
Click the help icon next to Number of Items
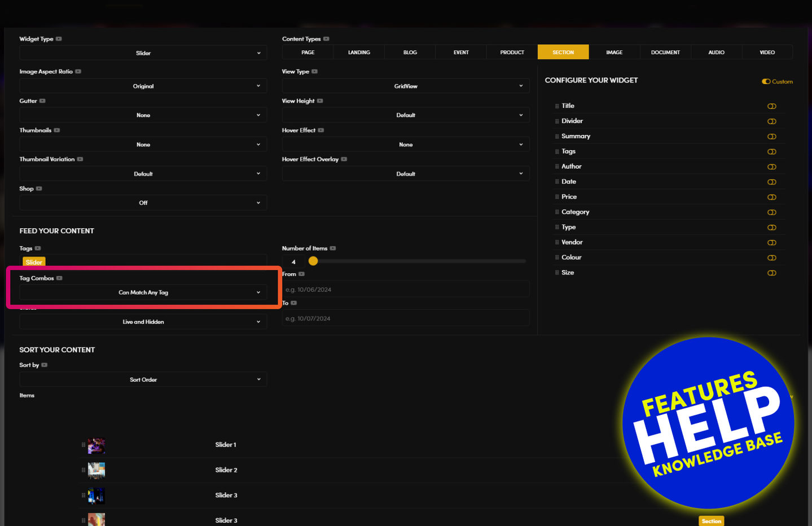click(x=333, y=248)
